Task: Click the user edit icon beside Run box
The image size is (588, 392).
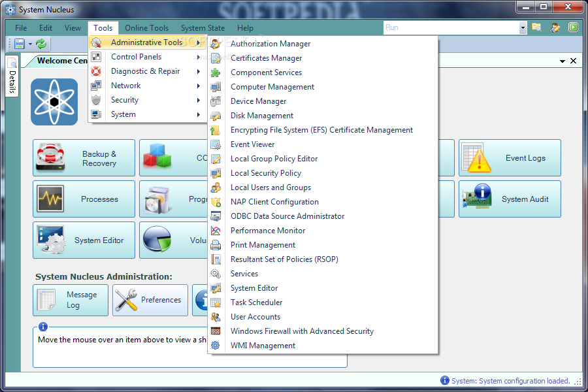Action: click(x=555, y=27)
